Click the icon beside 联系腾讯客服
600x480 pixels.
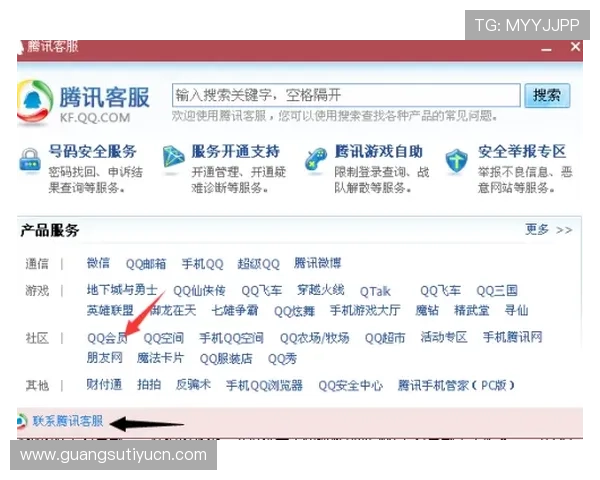tap(22, 421)
